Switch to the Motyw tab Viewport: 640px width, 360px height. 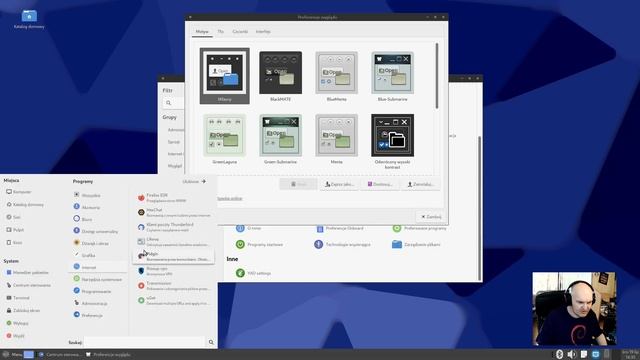202,31
